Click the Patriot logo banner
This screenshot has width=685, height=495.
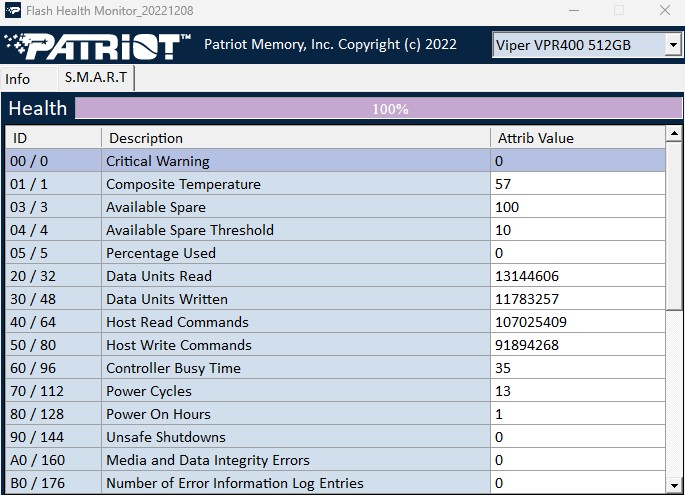[x=97, y=45]
